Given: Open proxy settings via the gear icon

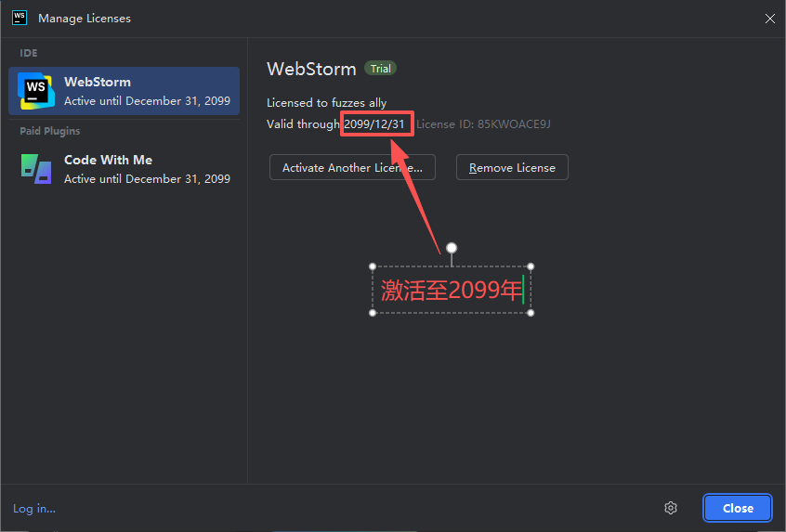Looking at the screenshot, I should click(x=671, y=508).
